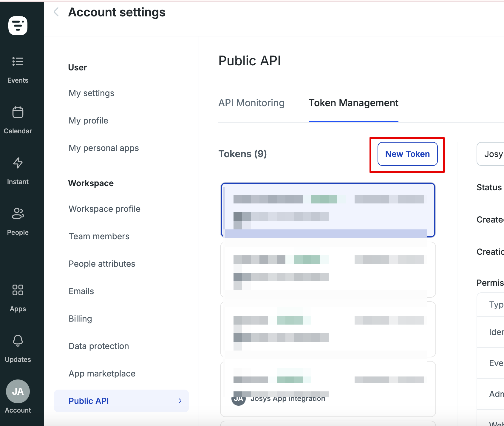Click the app logo in the sidebar
Image resolution: width=504 pixels, height=426 pixels.
click(18, 26)
